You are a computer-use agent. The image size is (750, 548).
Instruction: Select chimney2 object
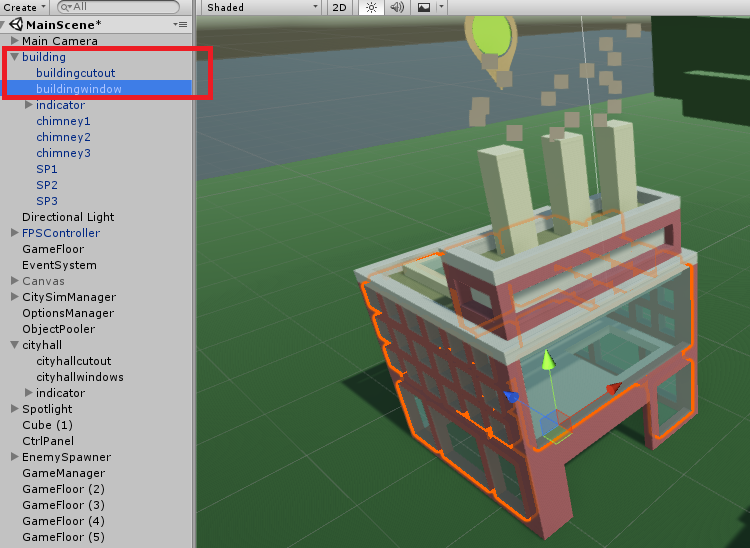tap(63, 137)
